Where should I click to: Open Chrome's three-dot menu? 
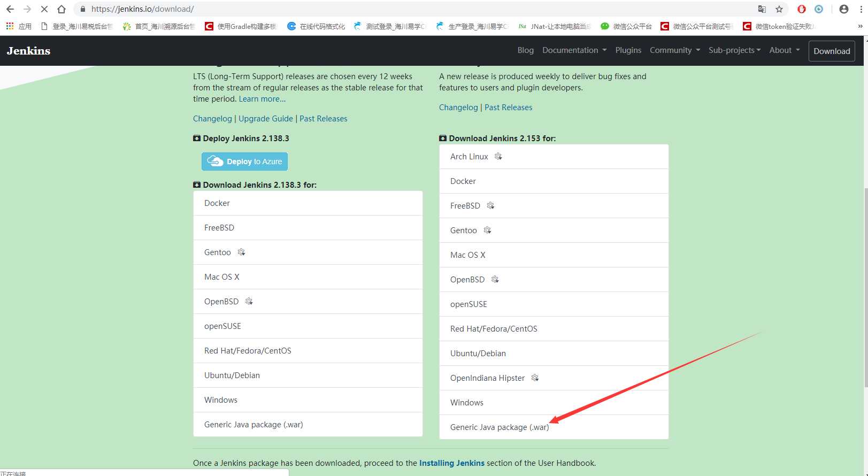click(x=861, y=9)
